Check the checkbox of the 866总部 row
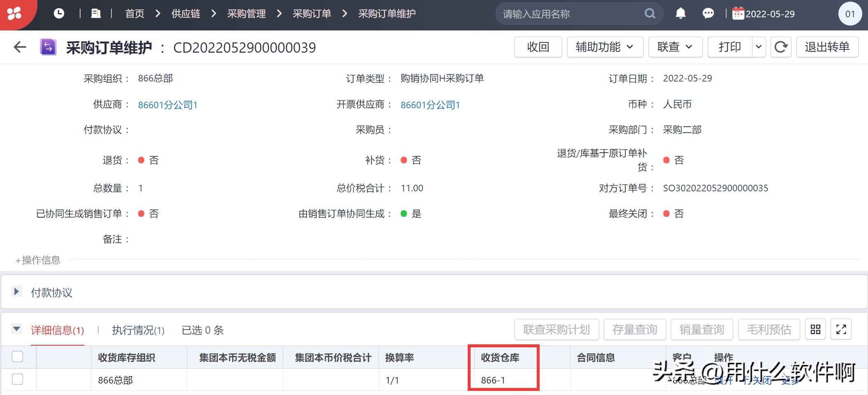Image resolution: width=868 pixels, height=395 pixels. tap(17, 380)
